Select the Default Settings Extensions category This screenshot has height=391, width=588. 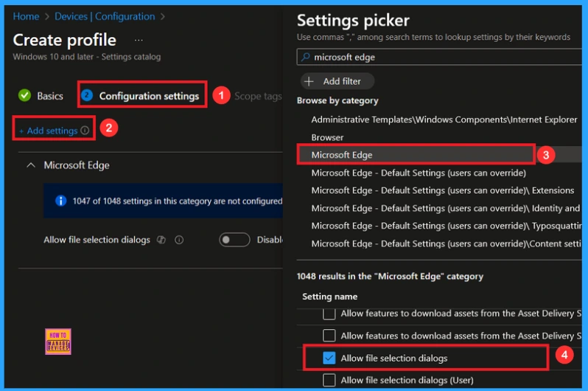pos(443,190)
